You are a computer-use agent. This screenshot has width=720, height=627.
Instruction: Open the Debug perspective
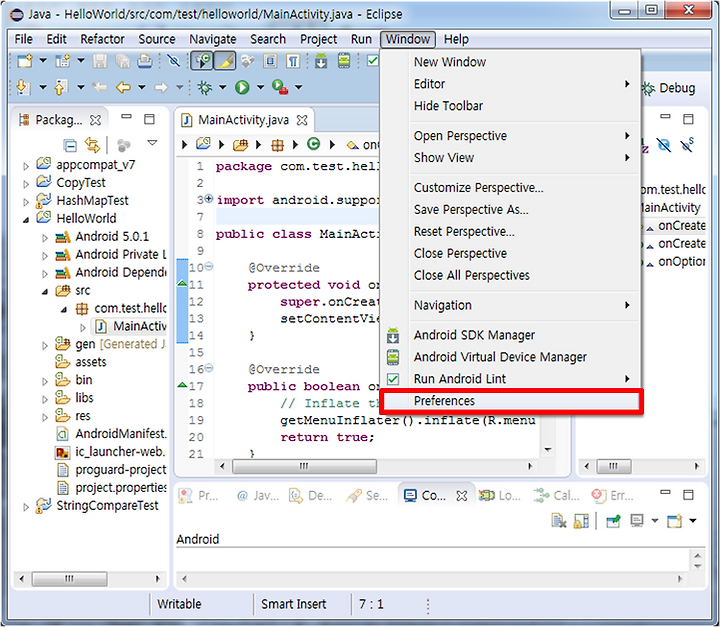669,88
